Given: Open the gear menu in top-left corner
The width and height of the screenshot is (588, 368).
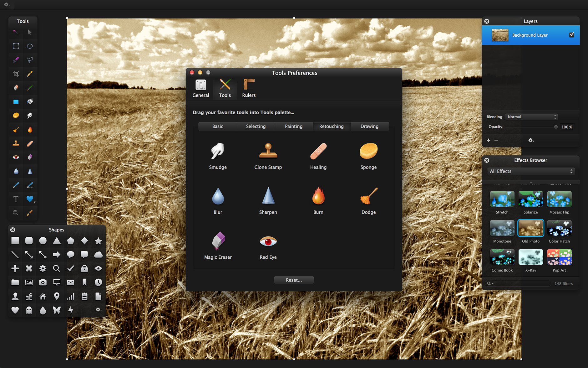Looking at the screenshot, I should pos(7,4).
